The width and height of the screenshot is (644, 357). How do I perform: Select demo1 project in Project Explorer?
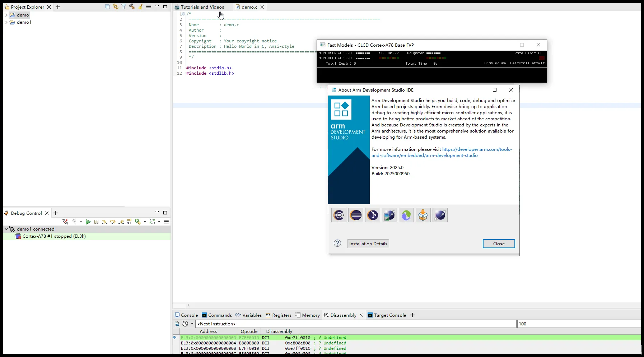[20, 22]
